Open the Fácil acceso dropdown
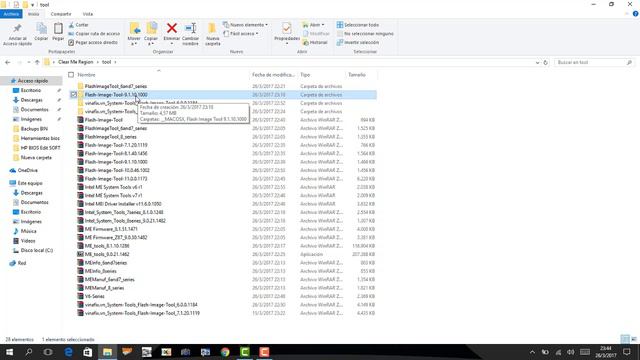Viewport: 640px width, 360px height. (241, 33)
